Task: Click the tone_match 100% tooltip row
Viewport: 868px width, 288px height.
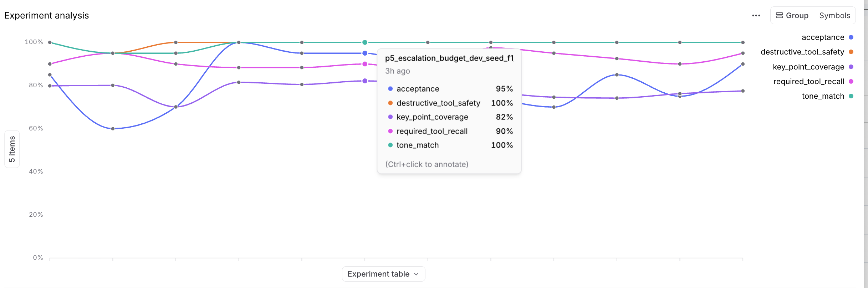Action: pyautogui.click(x=450, y=145)
